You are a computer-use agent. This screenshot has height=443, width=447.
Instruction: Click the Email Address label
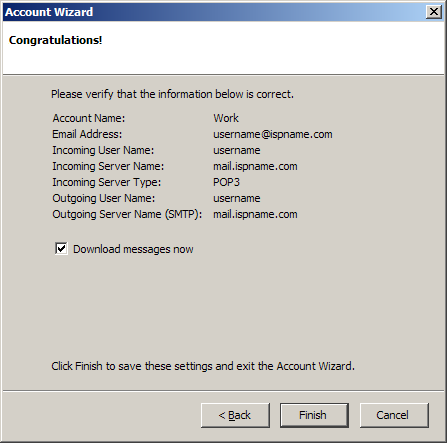[x=87, y=134]
